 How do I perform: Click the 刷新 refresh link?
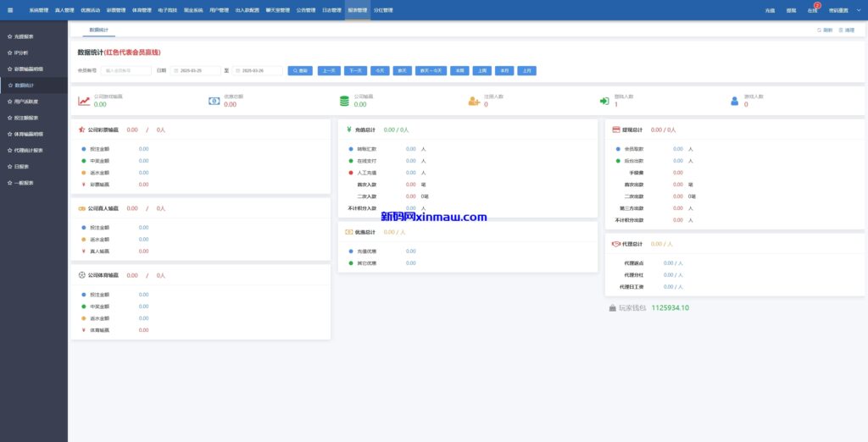click(x=824, y=30)
